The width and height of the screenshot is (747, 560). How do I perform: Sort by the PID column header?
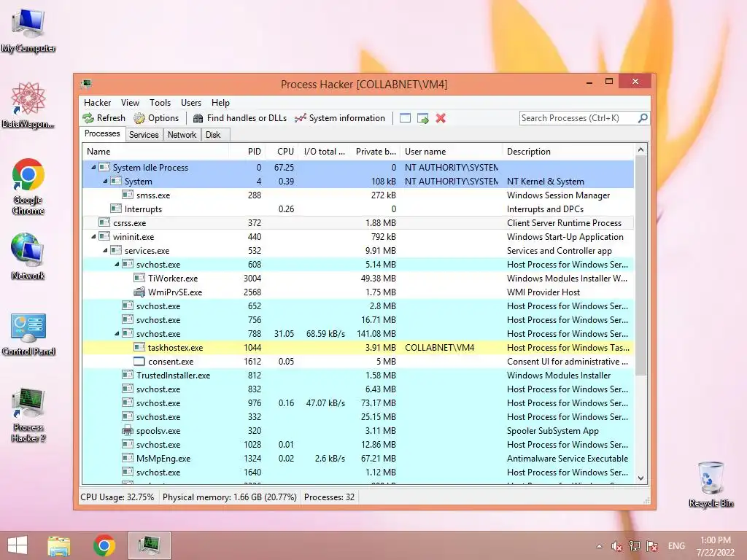pos(247,152)
